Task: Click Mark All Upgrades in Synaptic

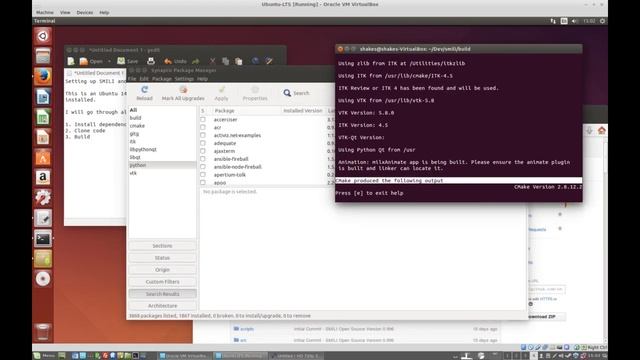Action: [x=183, y=93]
